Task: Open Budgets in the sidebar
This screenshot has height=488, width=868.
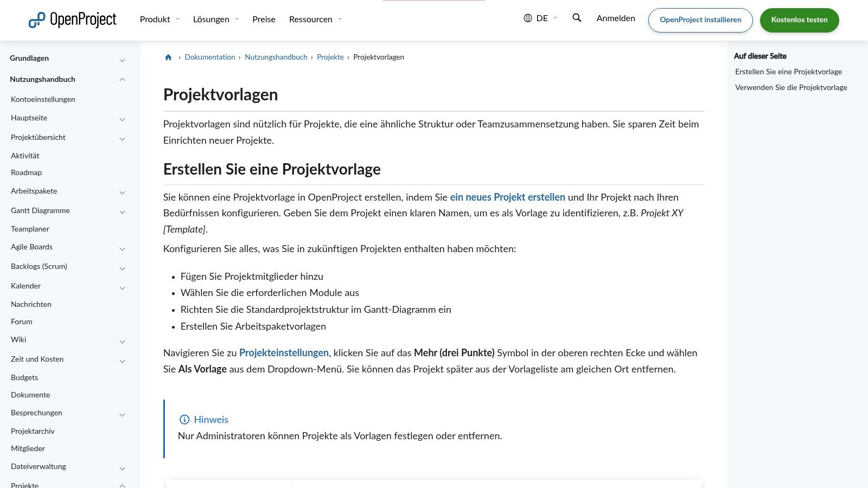Action: (x=24, y=377)
